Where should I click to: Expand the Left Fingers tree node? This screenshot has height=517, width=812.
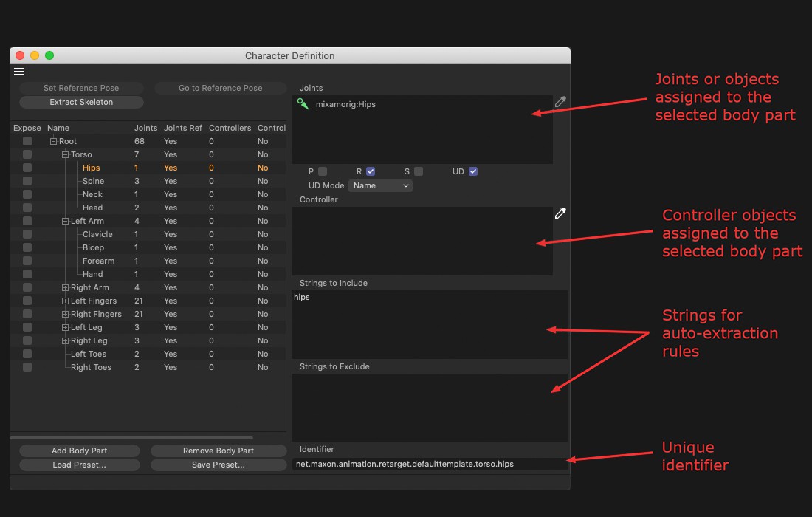tap(65, 301)
